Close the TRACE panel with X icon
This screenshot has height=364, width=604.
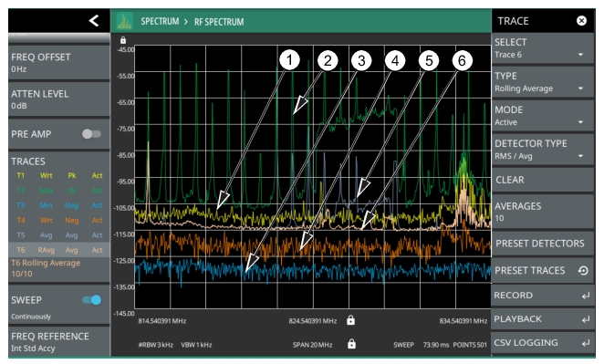(581, 21)
